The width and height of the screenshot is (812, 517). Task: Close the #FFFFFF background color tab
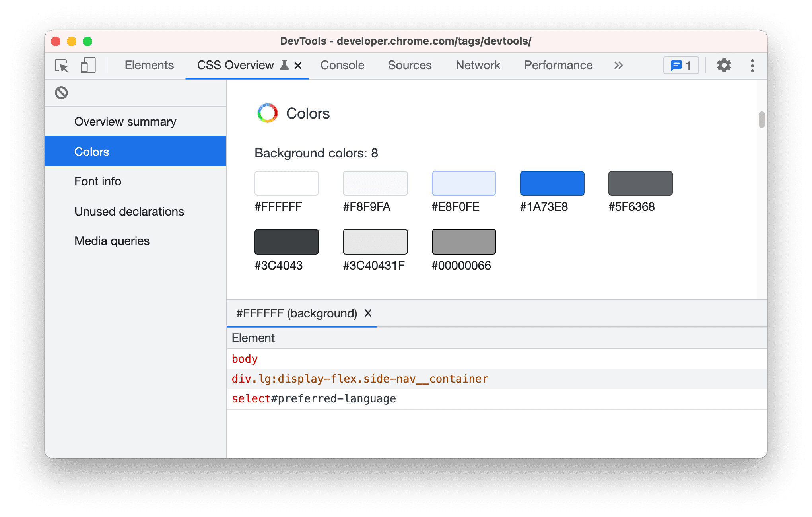pos(369,313)
